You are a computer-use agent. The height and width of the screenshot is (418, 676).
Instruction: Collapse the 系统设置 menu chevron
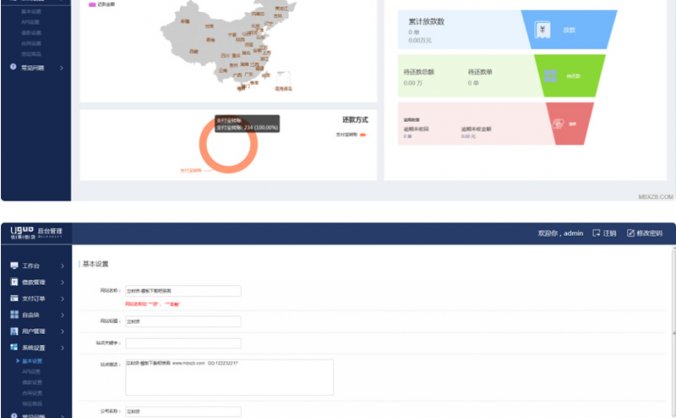[62, 348]
